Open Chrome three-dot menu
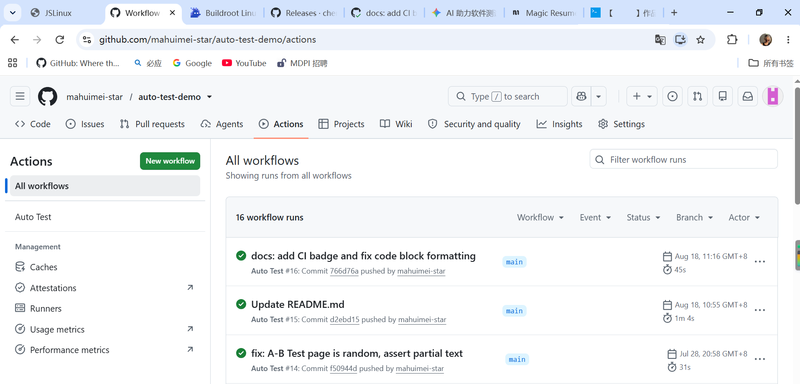 click(788, 40)
